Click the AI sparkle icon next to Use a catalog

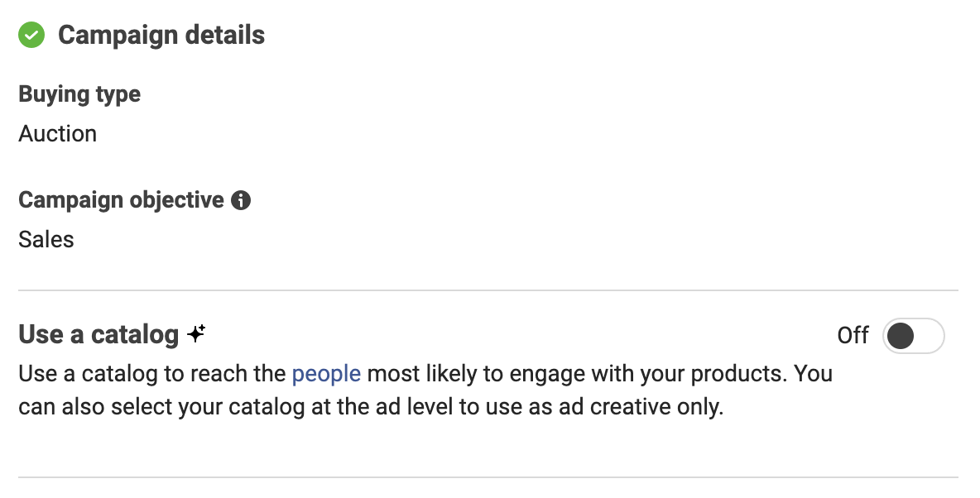click(195, 331)
